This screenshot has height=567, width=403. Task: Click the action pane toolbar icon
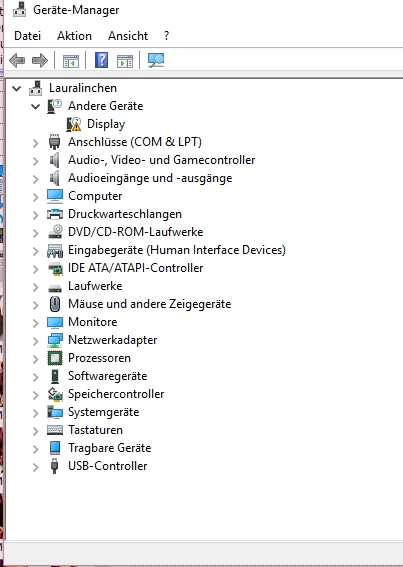(x=125, y=61)
